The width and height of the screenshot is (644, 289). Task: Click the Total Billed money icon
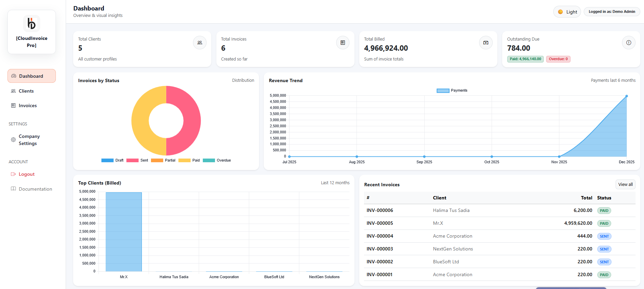coord(486,43)
